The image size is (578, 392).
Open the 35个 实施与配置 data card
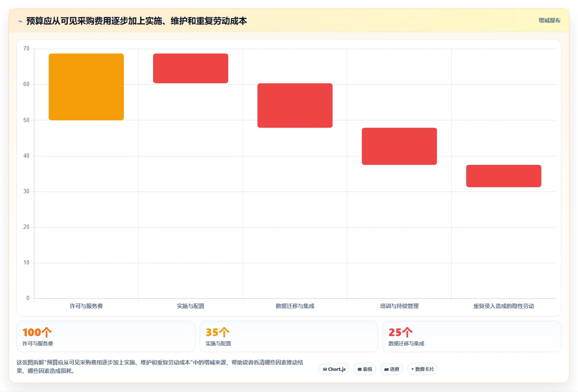pos(289,336)
